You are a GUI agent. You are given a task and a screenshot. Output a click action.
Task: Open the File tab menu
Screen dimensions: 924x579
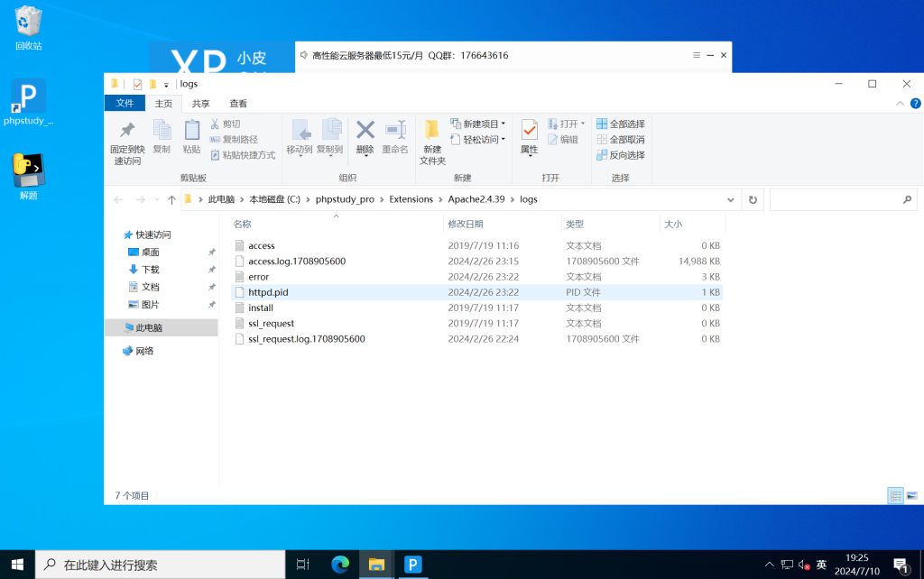[125, 104]
